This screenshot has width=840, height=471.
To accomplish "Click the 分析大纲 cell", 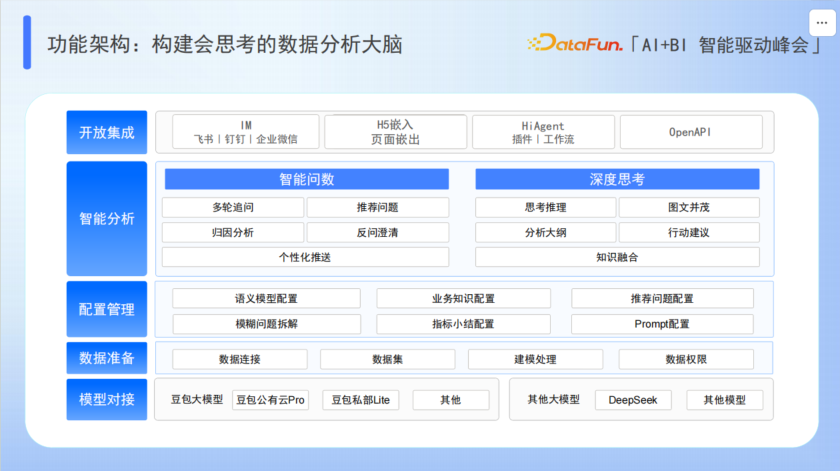I will tap(545, 233).
